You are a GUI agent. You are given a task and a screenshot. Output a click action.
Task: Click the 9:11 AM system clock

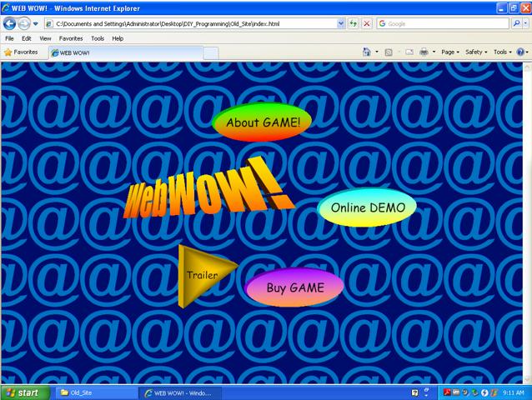click(514, 392)
